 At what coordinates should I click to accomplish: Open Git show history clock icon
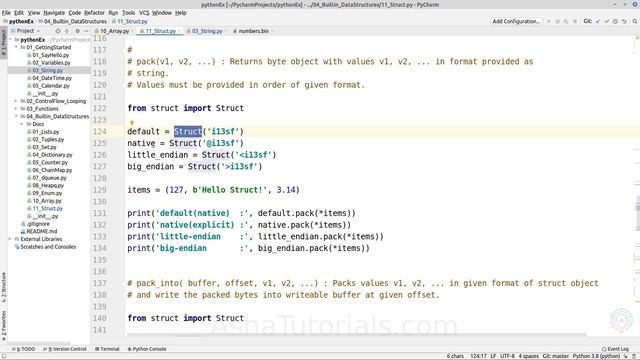coord(615,21)
